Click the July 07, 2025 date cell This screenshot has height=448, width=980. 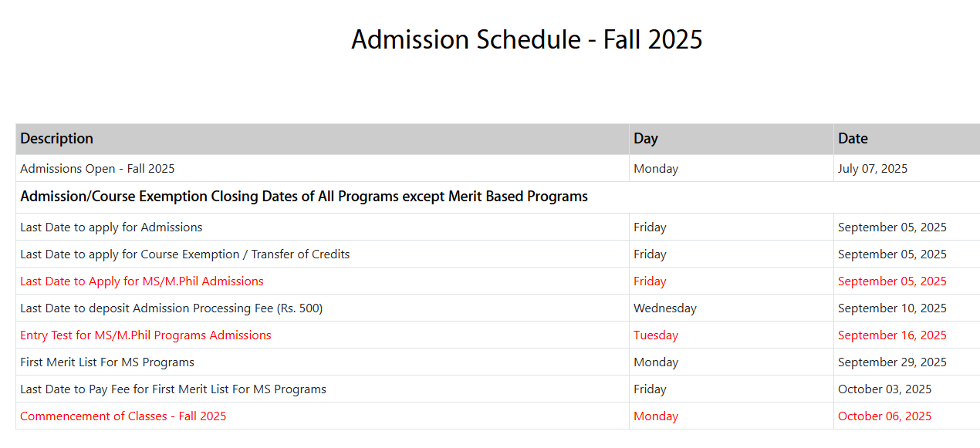pyautogui.click(x=873, y=168)
